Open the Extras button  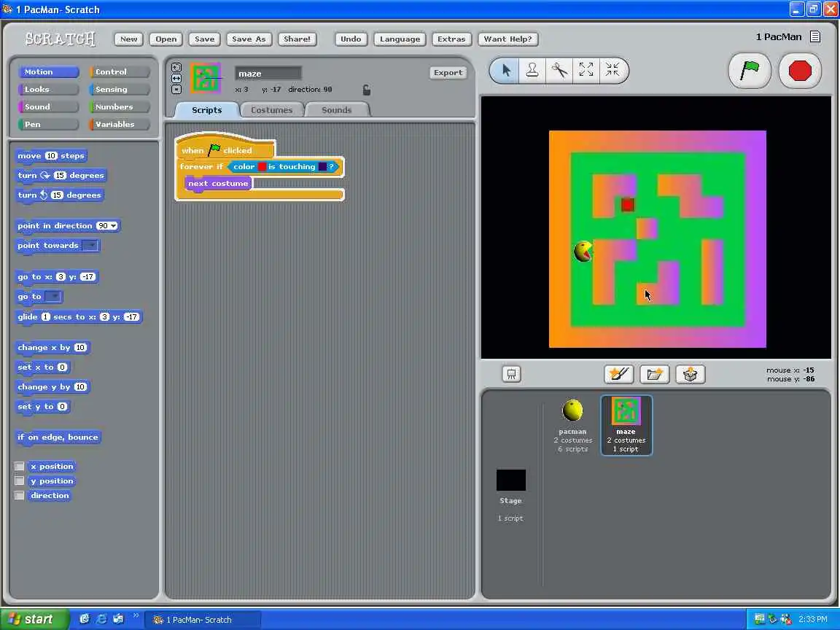point(451,39)
